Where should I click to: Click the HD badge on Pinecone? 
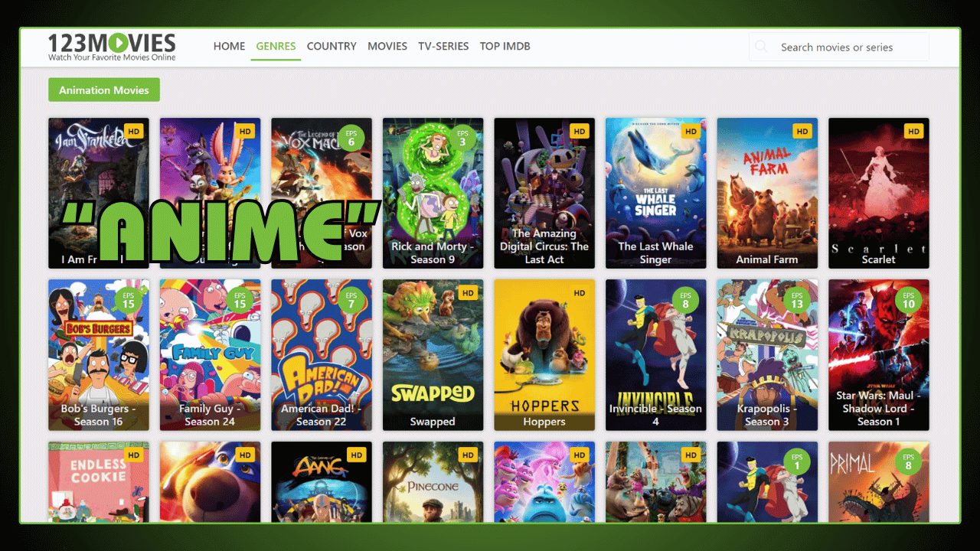[x=468, y=455]
